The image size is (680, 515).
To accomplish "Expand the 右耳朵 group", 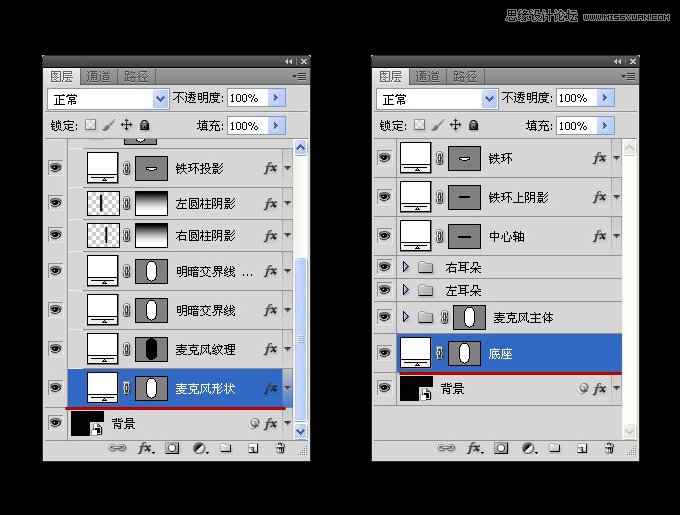I will (406, 267).
